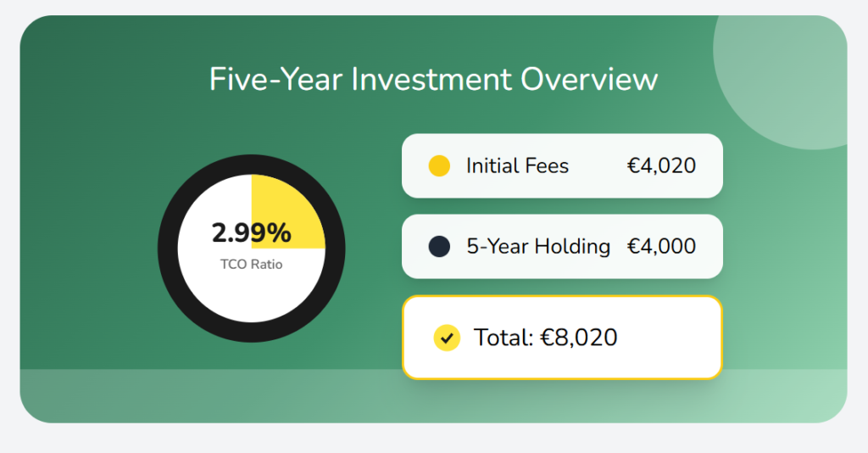This screenshot has width=868, height=453.
Task: Click the TCO Ratio label
Action: (251, 265)
